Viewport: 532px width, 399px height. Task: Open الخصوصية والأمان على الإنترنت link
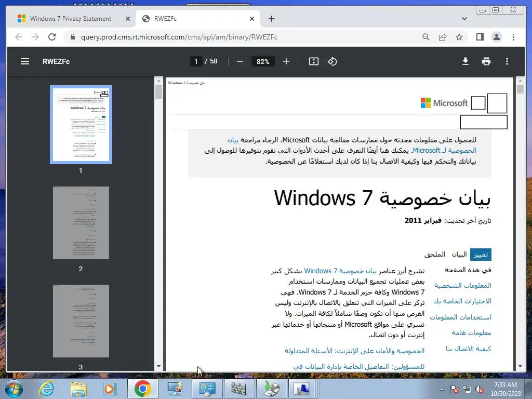click(x=354, y=351)
